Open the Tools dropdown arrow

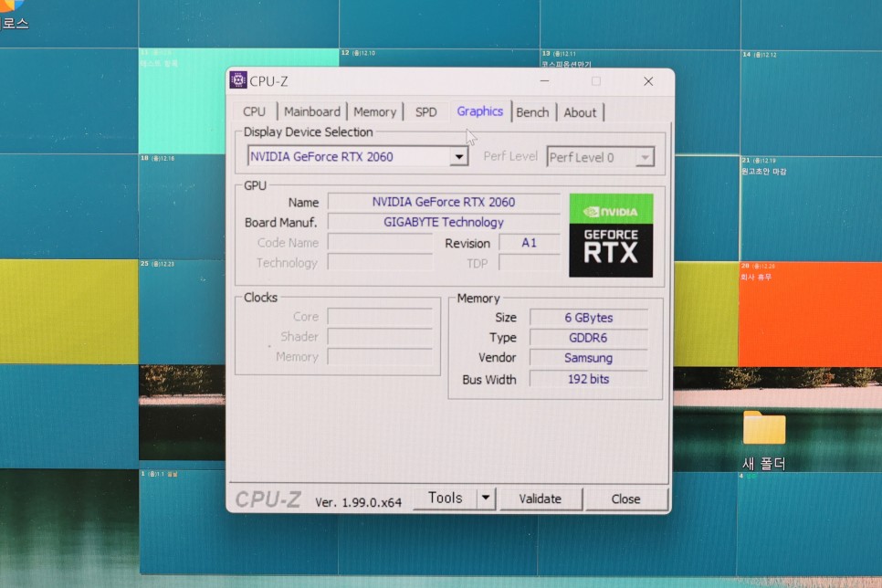coord(486,498)
